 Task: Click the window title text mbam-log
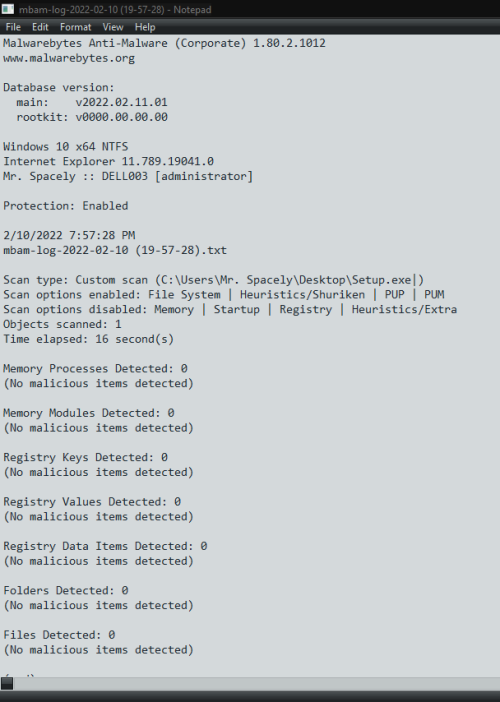tap(115, 9)
